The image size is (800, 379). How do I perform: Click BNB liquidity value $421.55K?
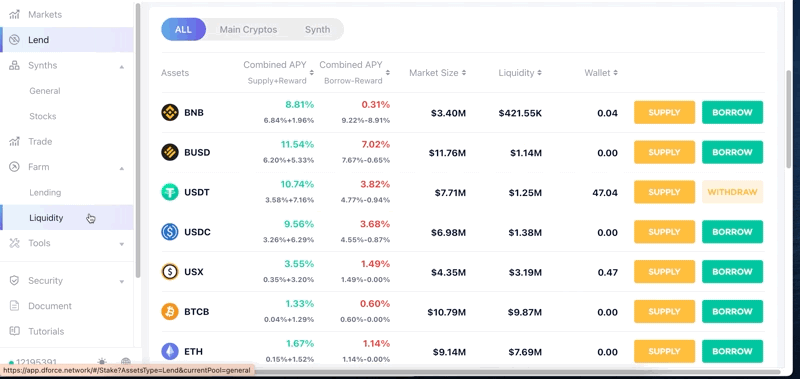(520, 113)
